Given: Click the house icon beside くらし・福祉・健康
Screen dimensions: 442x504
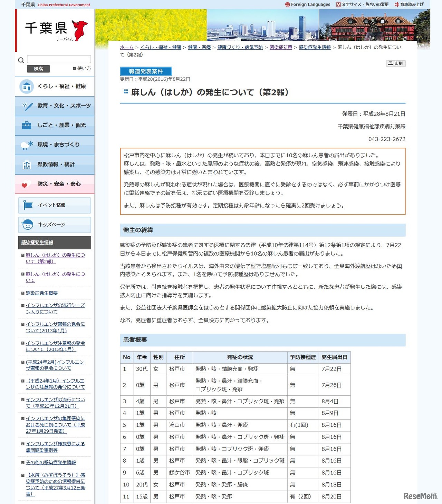Looking at the screenshot, I should coord(27,87).
